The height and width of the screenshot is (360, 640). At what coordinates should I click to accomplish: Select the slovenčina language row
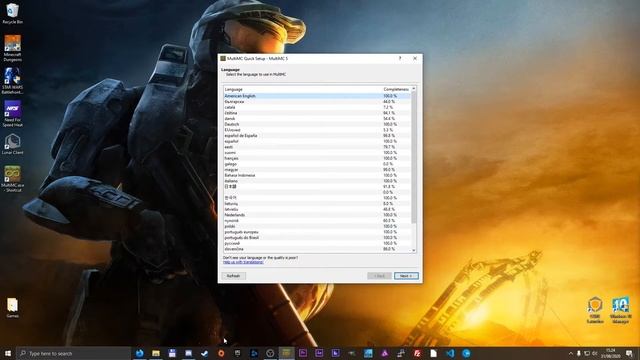[x=317, y=249]
